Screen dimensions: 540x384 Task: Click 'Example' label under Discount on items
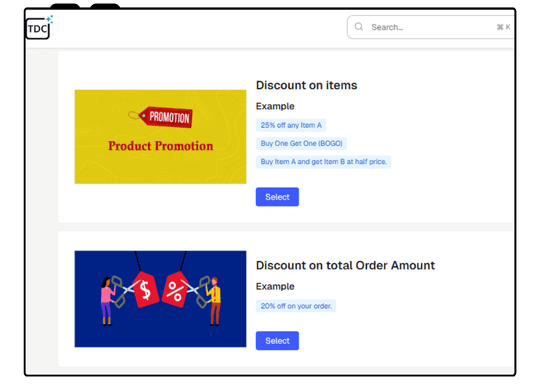[275, 106]
